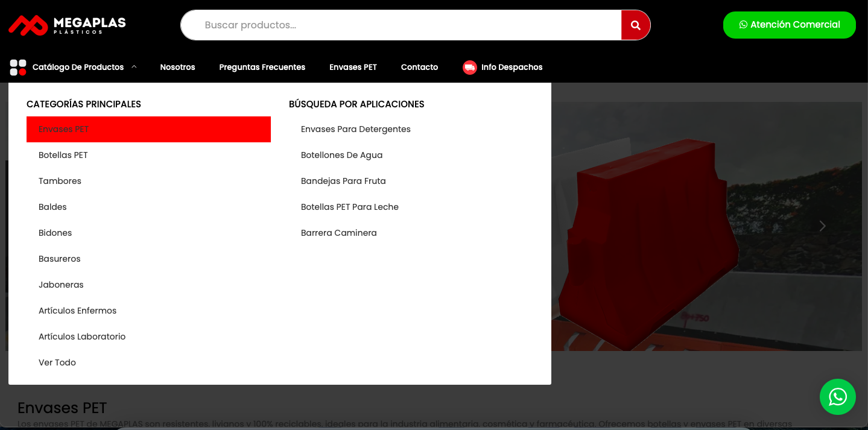The image size is (868, 430).
Task: Choose the Bidones category
Action: [x=148, y=233]
